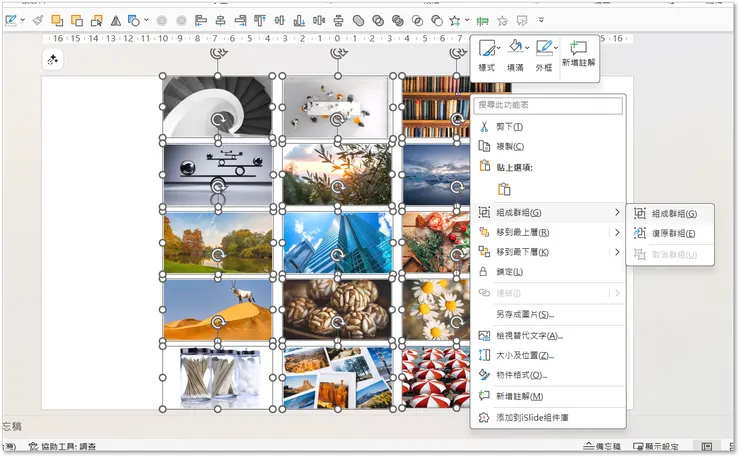
Task: Click the Merge Shapes Combine icon
Action: click(378, 20)
